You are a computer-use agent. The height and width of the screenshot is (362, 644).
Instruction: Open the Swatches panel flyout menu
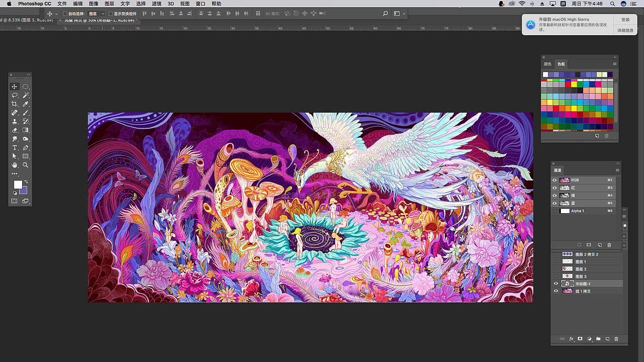click(x=615, y=64)
